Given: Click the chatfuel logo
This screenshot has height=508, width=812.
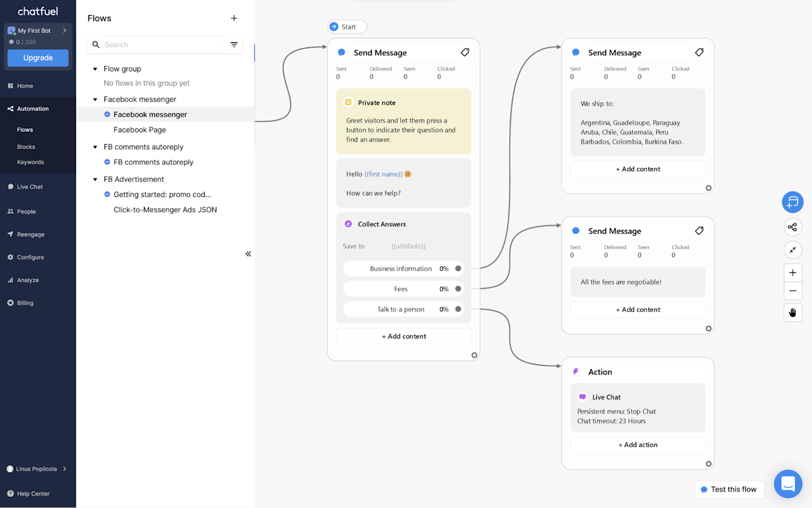Looking at the screenshot, I should (38, 11).
